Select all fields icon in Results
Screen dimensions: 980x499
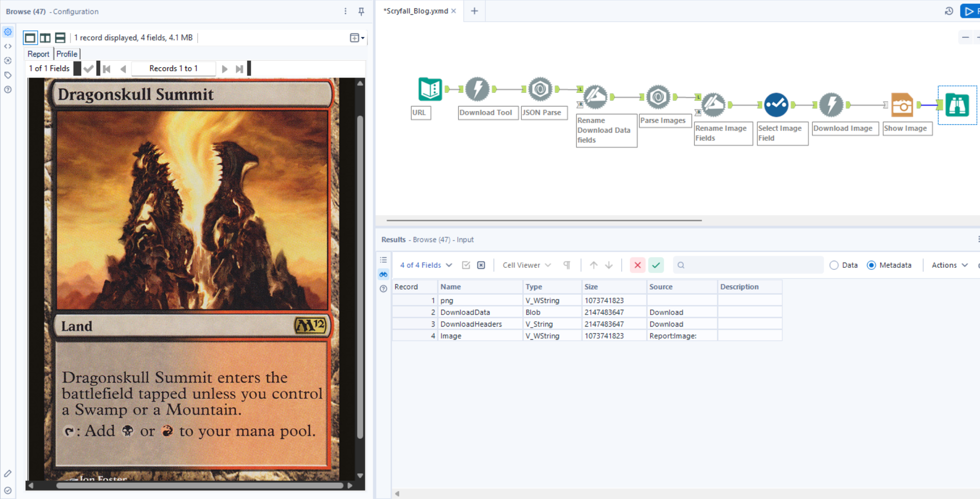point(466,265)
